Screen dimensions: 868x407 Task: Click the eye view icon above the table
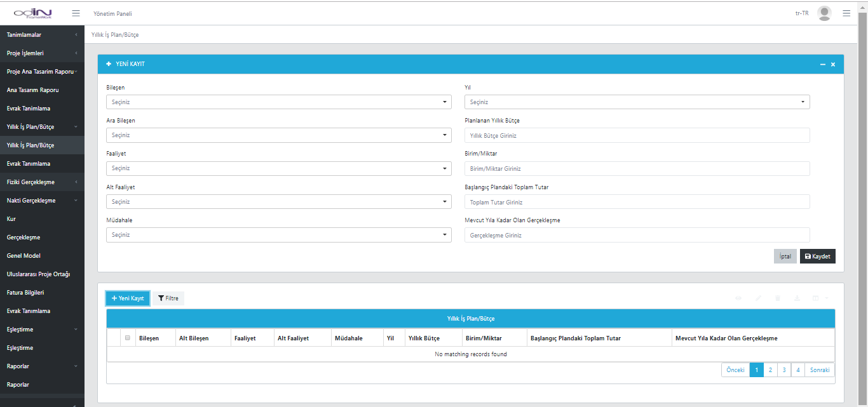(738, 298)
